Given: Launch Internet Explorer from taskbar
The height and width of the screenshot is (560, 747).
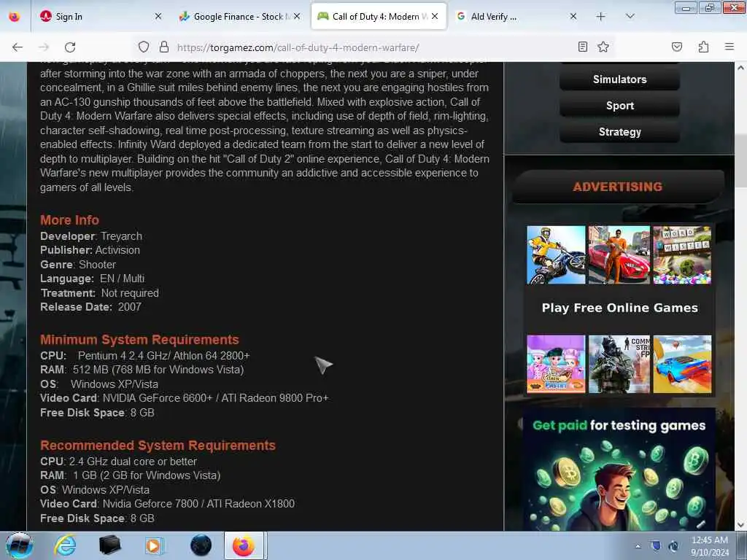Looking at the screenshot, I should [x=65, y=545].
